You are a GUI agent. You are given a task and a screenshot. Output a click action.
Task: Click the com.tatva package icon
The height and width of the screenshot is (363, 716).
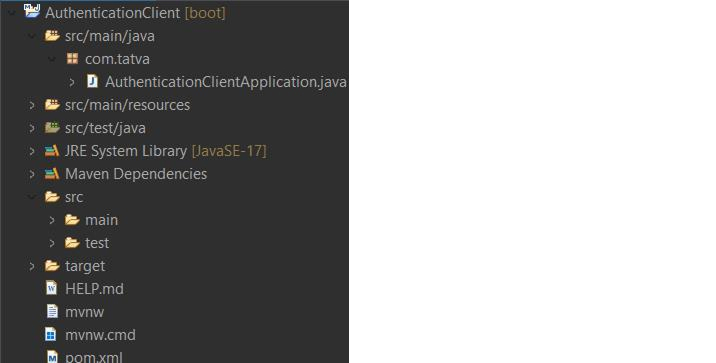(x=72, y=58)
